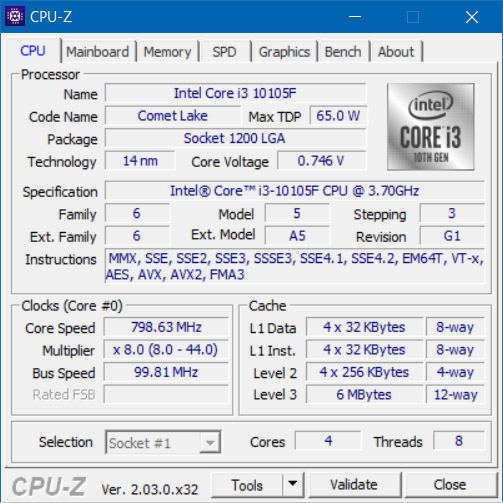Screen dimensions: 503x503
Task: Click the Tools button
Action: tap(247, 485)
